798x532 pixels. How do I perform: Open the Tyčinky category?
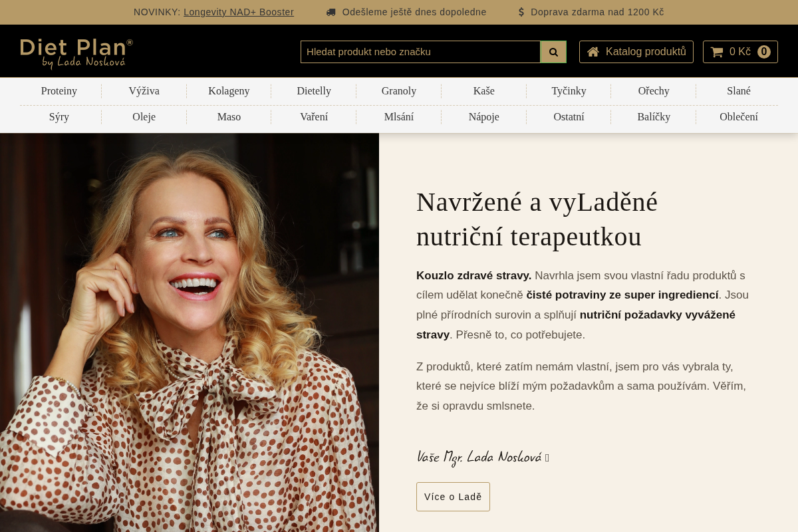point(569,91)
